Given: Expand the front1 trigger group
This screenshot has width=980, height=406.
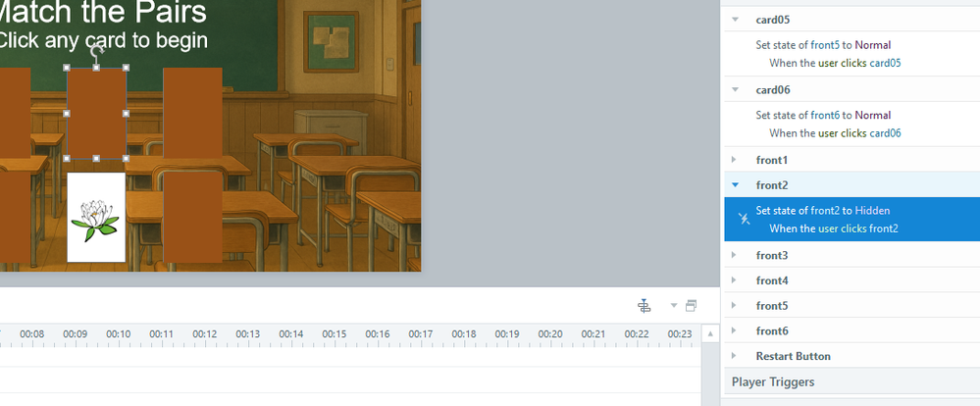Looking at the screenshot, I should click(735, 160).
